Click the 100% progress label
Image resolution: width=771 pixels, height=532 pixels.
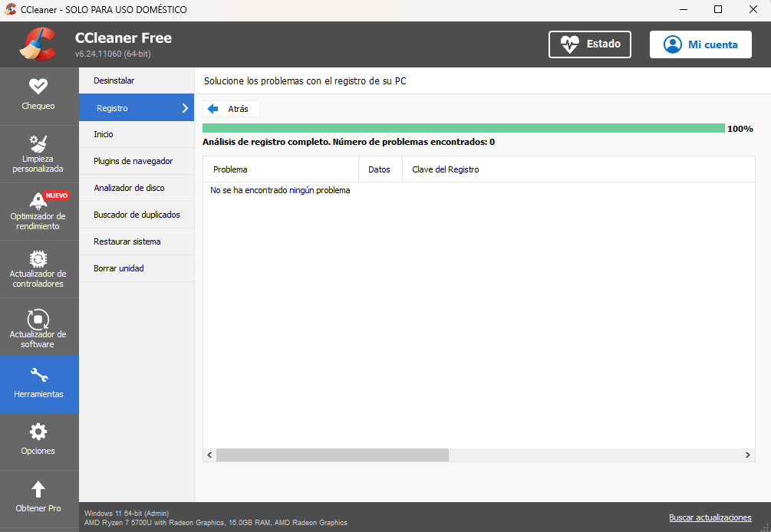tap(740, 129)
